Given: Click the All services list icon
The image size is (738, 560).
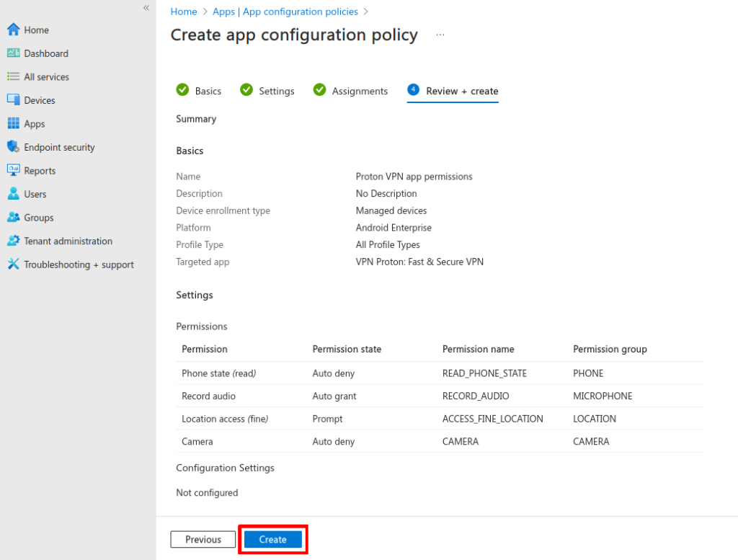Looking at the screenshot, I should [13, 76].
